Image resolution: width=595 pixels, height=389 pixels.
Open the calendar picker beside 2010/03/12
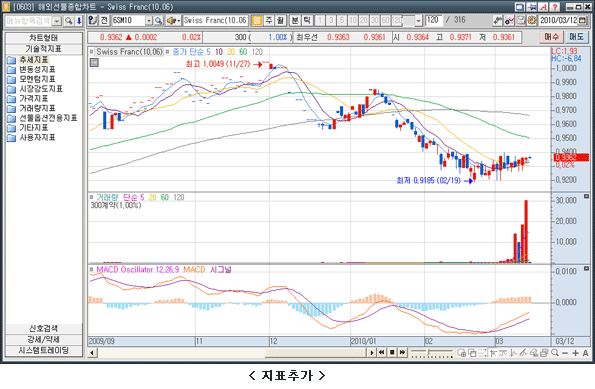(x=582, y=20)
